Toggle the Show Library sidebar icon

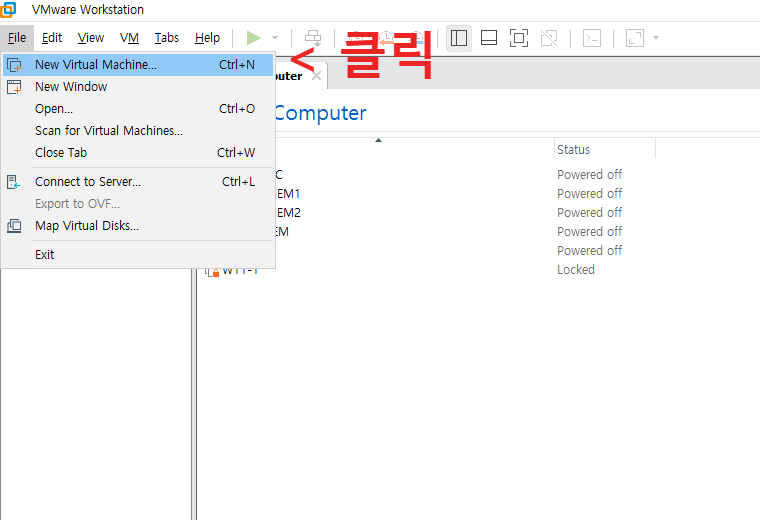(459, 38)
